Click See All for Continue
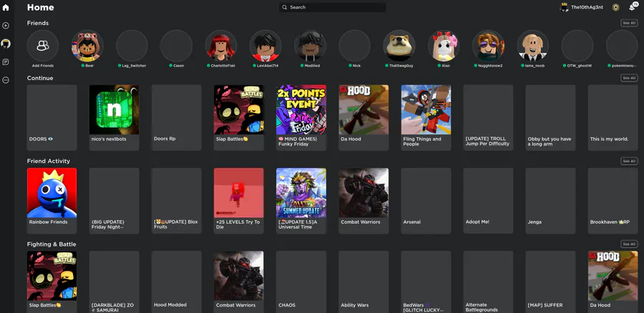 (629, 78)
